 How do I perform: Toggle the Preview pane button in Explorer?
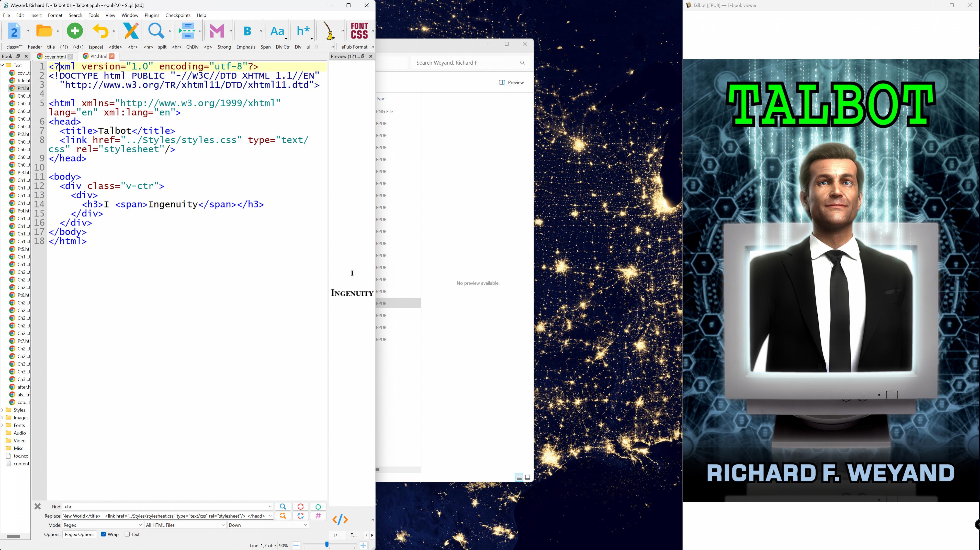[511, 83]
